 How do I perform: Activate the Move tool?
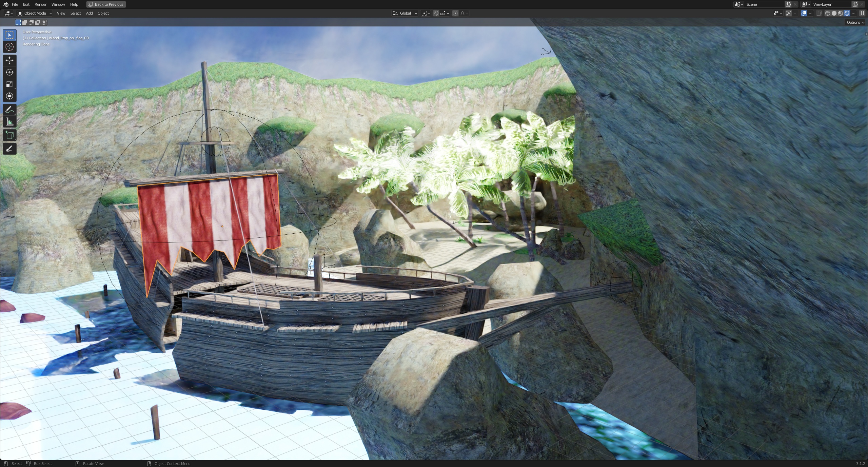[9, 60]
